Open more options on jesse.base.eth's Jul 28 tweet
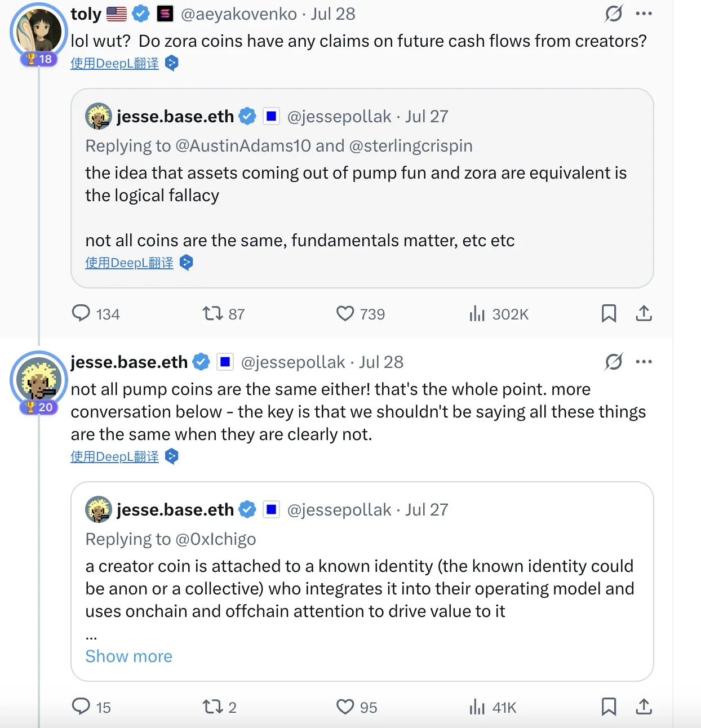This screenshot has width=701, height=728. click(x=644, y=362)
